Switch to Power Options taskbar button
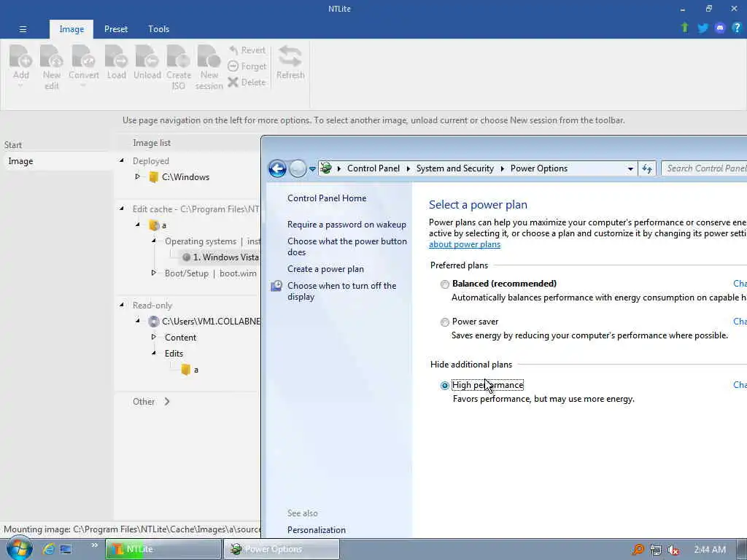The height and width of the screenshot is (560, 747). pos(282,549)
